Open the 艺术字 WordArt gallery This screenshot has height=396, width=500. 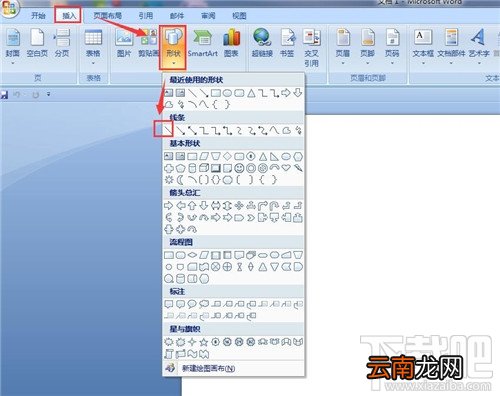coord(479,47)
